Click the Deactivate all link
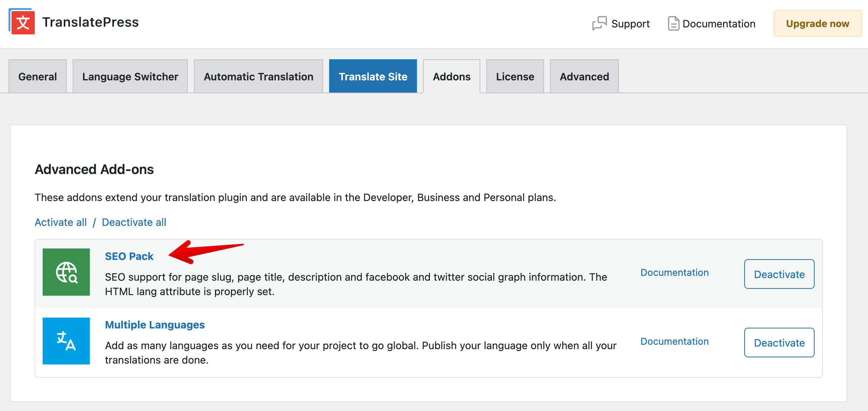 [134, 222]
